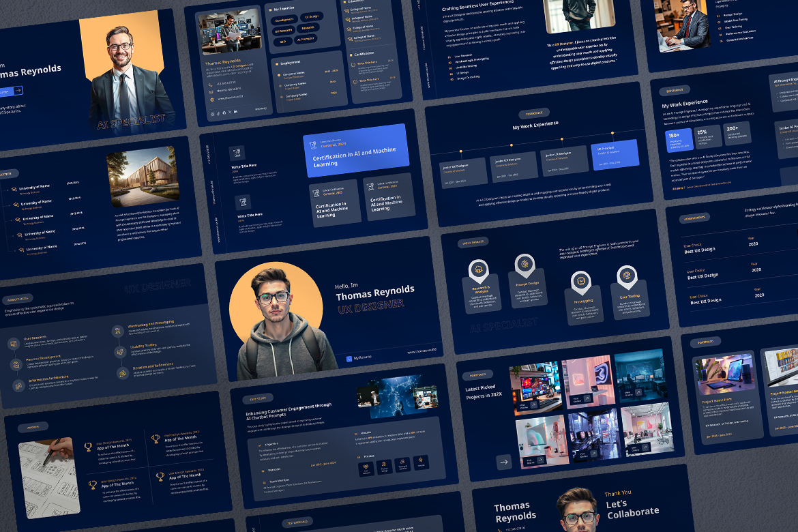This screenshot has width=798, height=532.
Task: Select the blue UX Principal timeline card
Action: tap(615, 154)
